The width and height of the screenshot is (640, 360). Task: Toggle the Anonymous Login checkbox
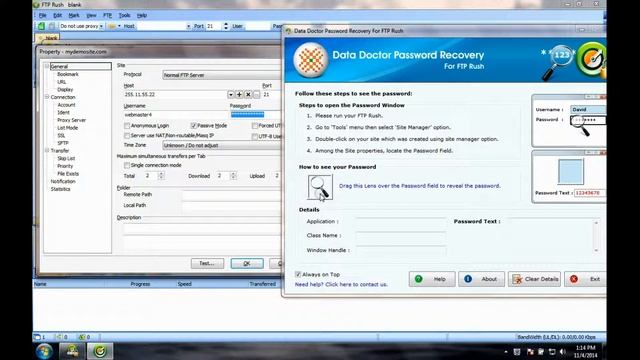tap(127, 126)
